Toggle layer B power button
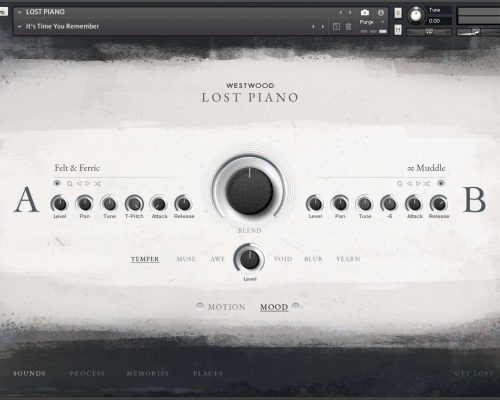Viewport: 500px width, 400px height. click(441, 183)
